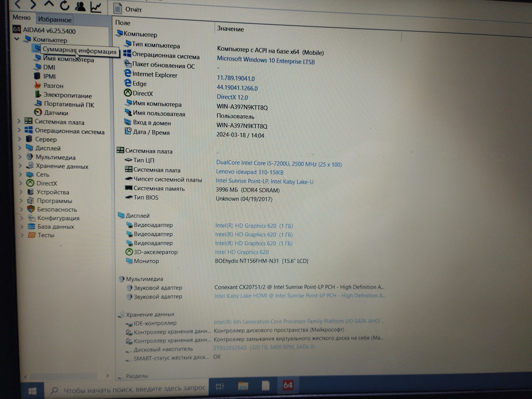
Task: Click the Forward navigation arrow in toolbar
Action: point(33,4)
